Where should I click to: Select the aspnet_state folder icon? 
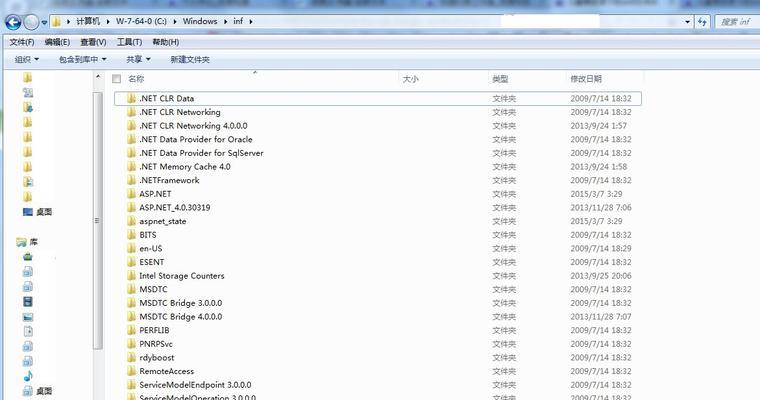click(x=131, y=221)
